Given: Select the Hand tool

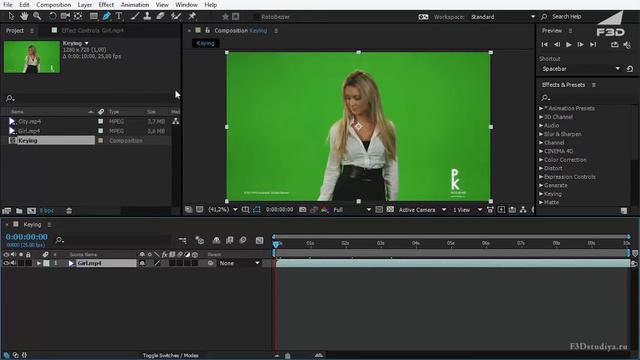Looking at the screenshot, I should (x=24, y=16).
